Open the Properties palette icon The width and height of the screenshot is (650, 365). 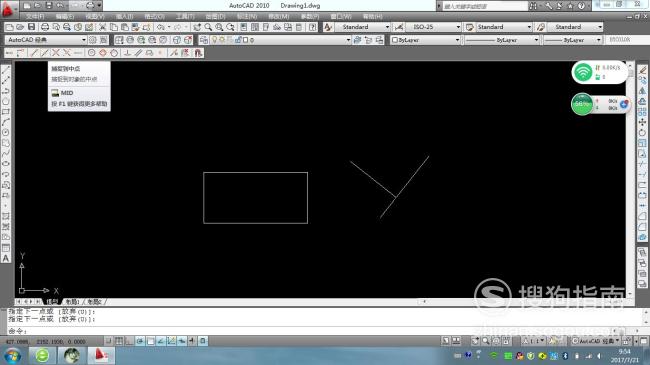[x=243, y=27]
